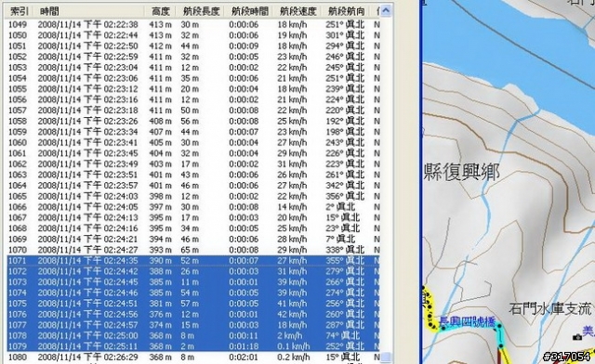
Task: Select track point row 1065
Action: coord(193,197)
